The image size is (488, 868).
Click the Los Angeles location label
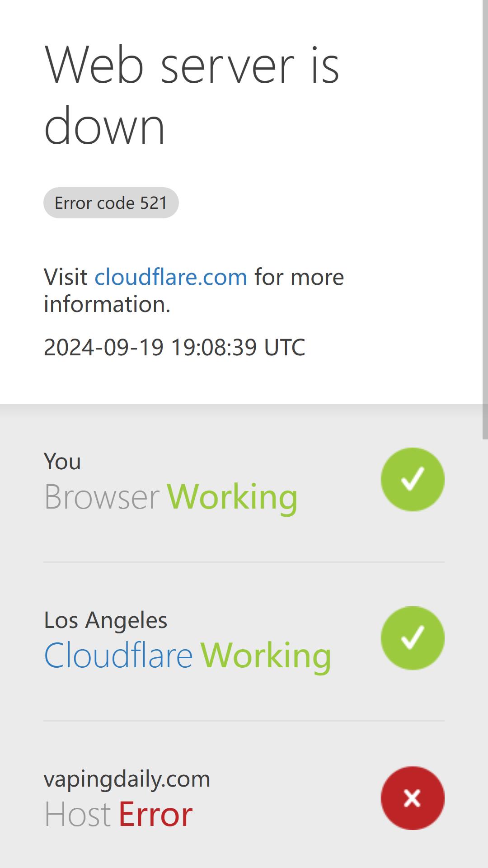(x=105, y=620)
